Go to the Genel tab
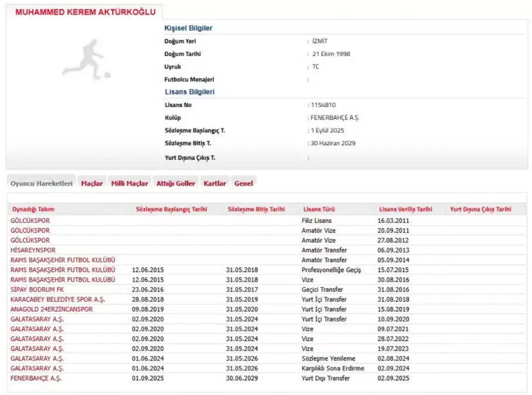This screenshot has width=532, height=395. (x=244, y=183)
